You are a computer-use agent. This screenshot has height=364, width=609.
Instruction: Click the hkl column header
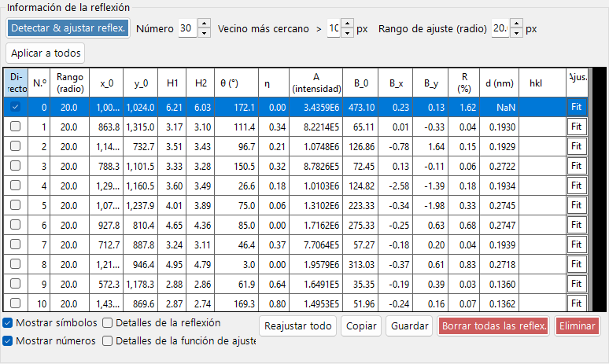pos(542,83)
